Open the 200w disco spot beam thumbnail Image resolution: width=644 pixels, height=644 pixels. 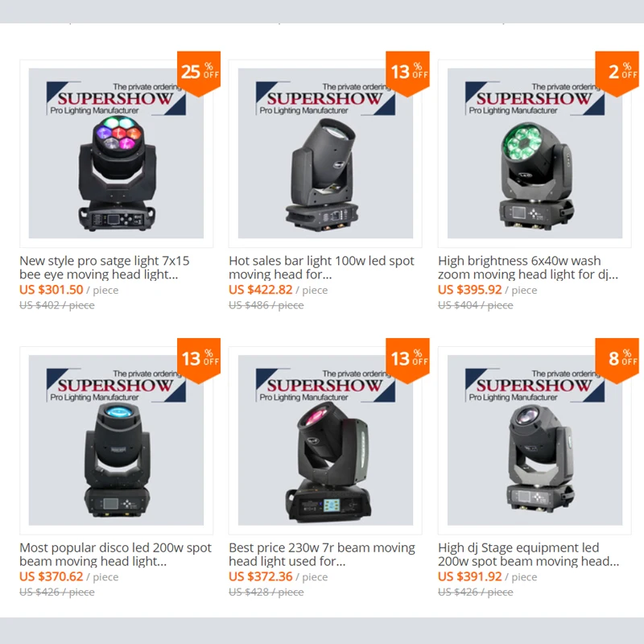[x=116, y=440]
